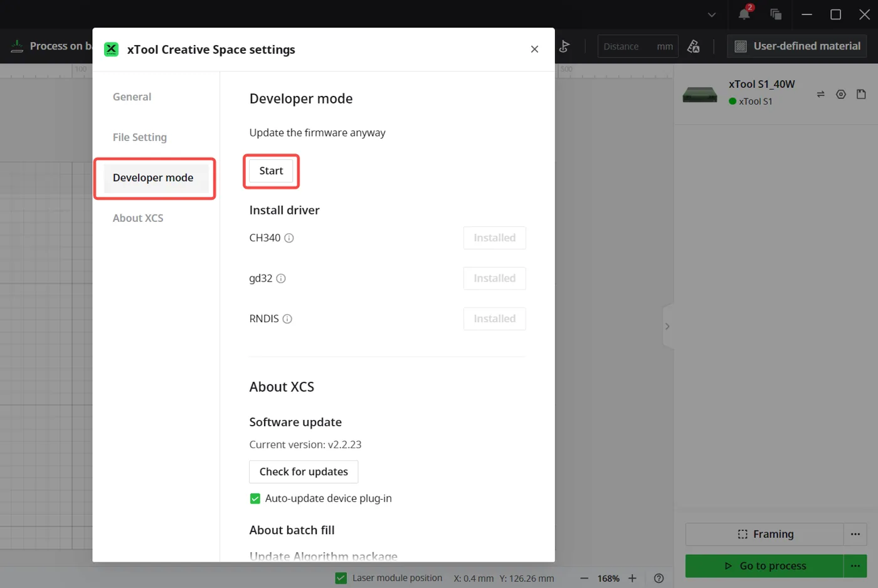Click the multi-window icon in title bar
This screenshot has height=588, width=878.
[x=776, y=14]
